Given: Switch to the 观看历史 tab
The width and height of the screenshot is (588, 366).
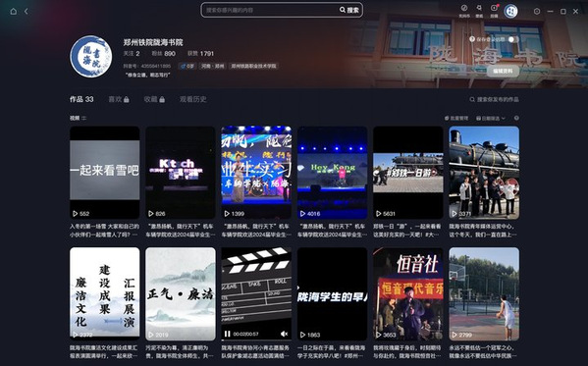Looking at the screenshot, I should coord(192,99).
